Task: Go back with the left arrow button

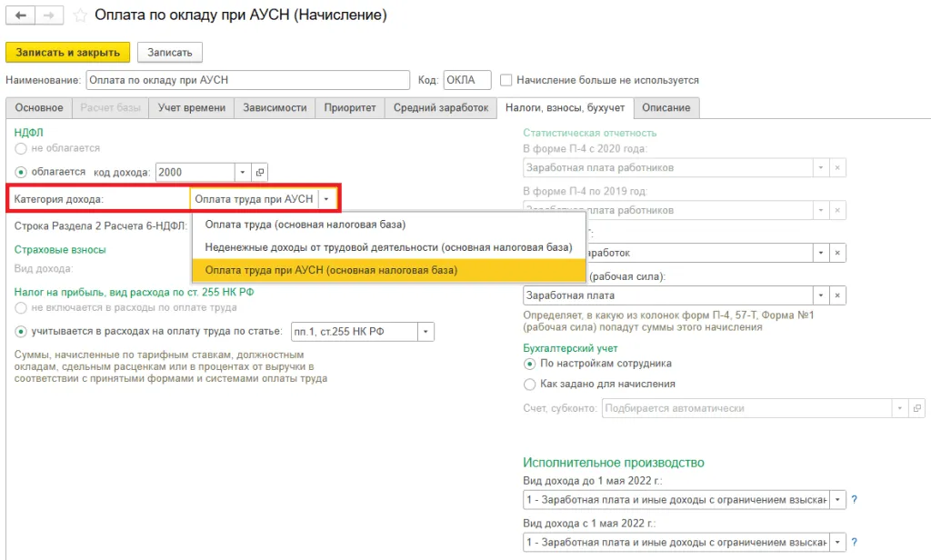Action: [20, 15]
